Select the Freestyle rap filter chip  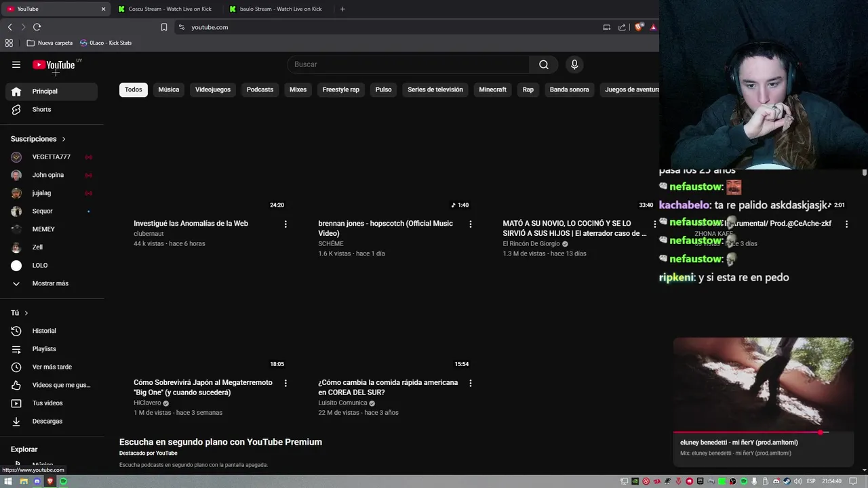tap(341, 89)
